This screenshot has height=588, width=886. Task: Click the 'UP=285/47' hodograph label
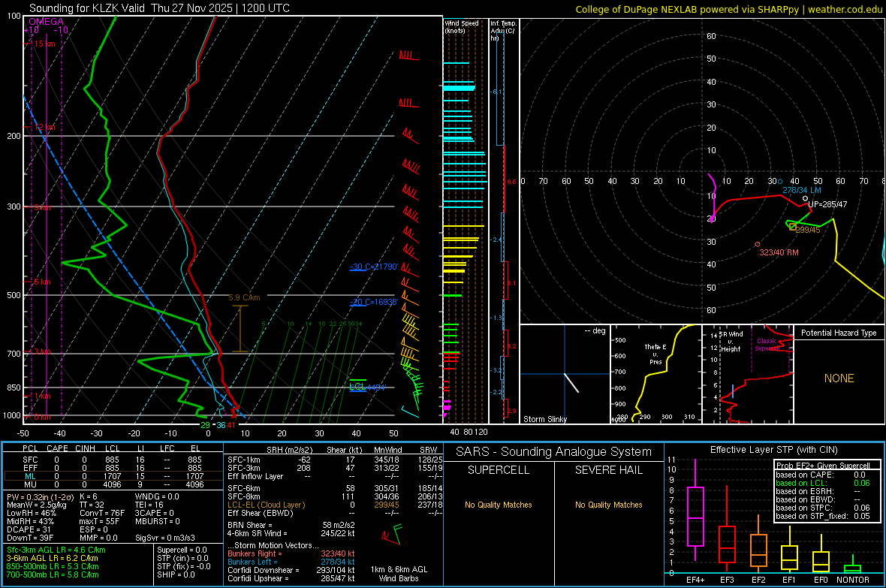point(827,204)
